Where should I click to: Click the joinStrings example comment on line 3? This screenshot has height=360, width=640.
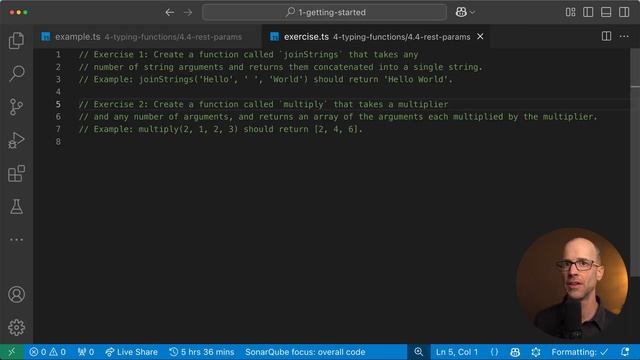(266, 79)
